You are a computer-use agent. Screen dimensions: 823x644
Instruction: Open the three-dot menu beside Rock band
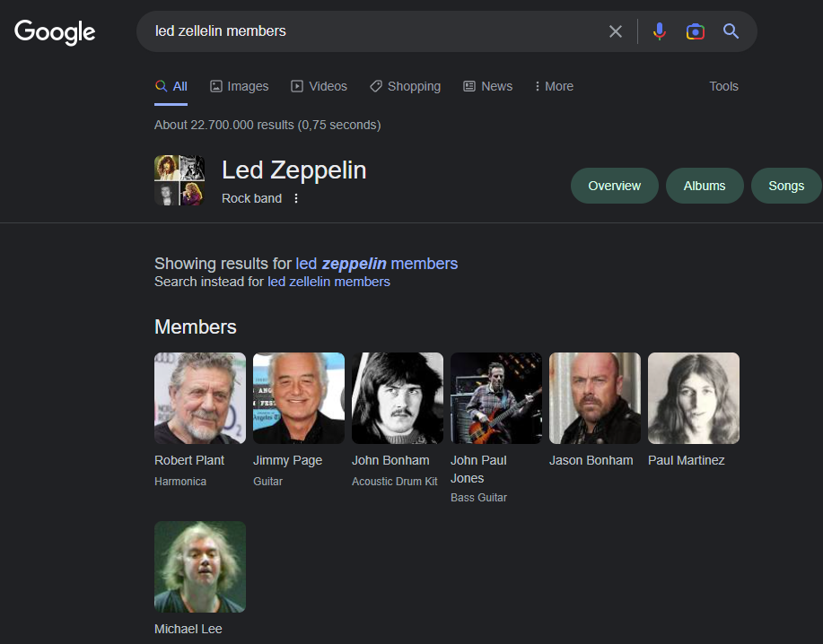[296, 198]
